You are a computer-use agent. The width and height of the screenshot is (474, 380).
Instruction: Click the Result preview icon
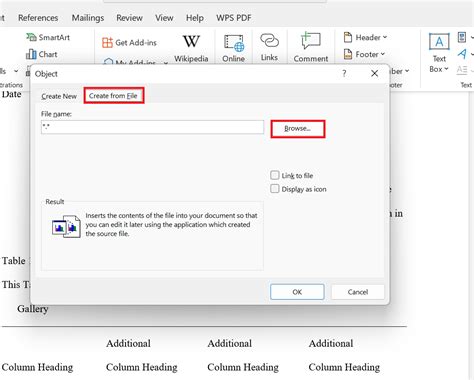pyautogui.click(x=66, y=227)
